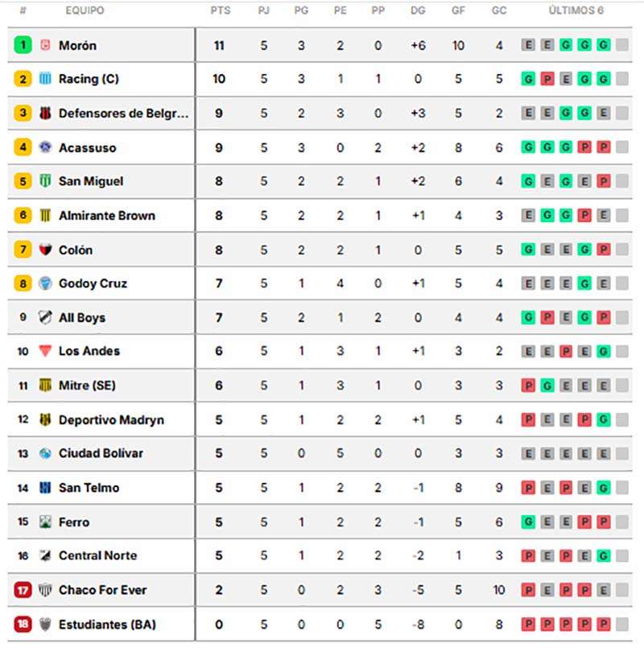Screen dimensions: 644x648
Task: Click Estudiantes (BA) red position 18 badge
Action: tap(23, 625)
